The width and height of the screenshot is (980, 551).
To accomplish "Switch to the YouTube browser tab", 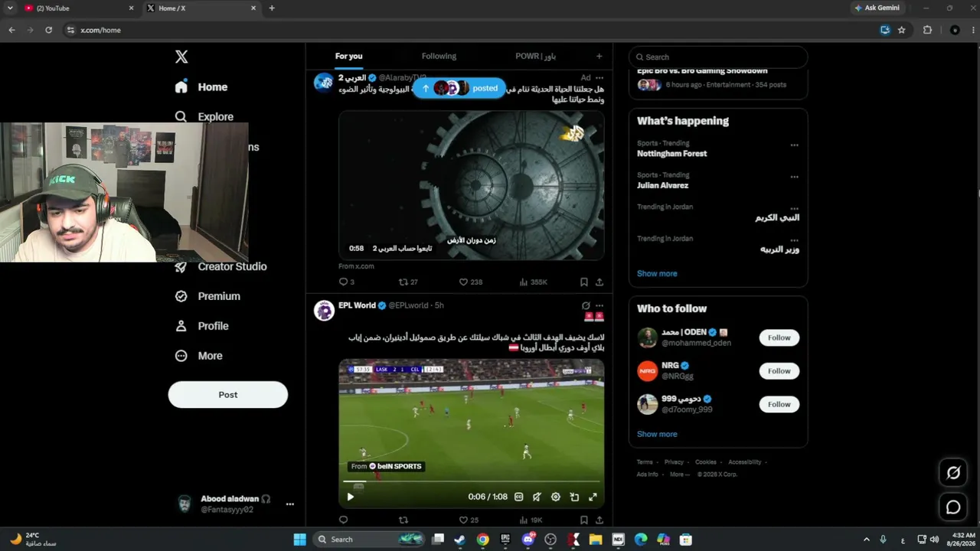I will [x=77, y=8].
